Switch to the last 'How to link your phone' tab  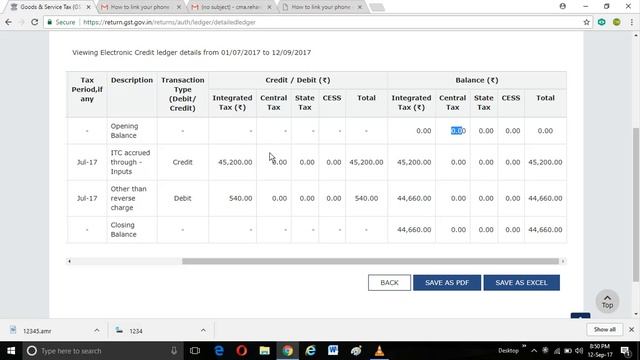click(x=322, y=7)
